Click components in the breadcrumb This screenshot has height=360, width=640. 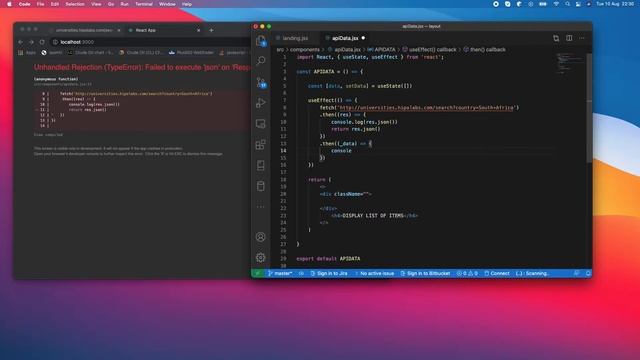(x=304, y=49)
